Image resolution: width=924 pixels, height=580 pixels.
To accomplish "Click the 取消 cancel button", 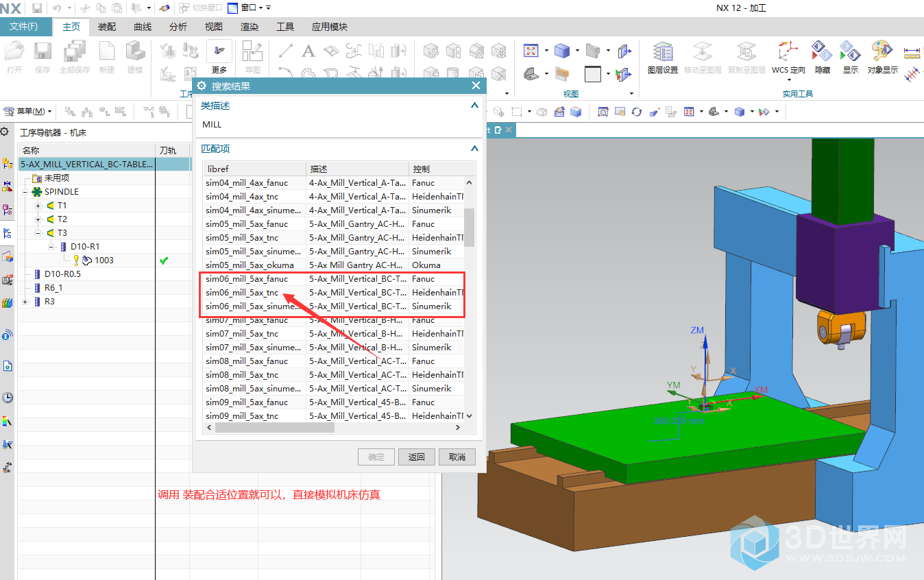I will click(457, 457).
